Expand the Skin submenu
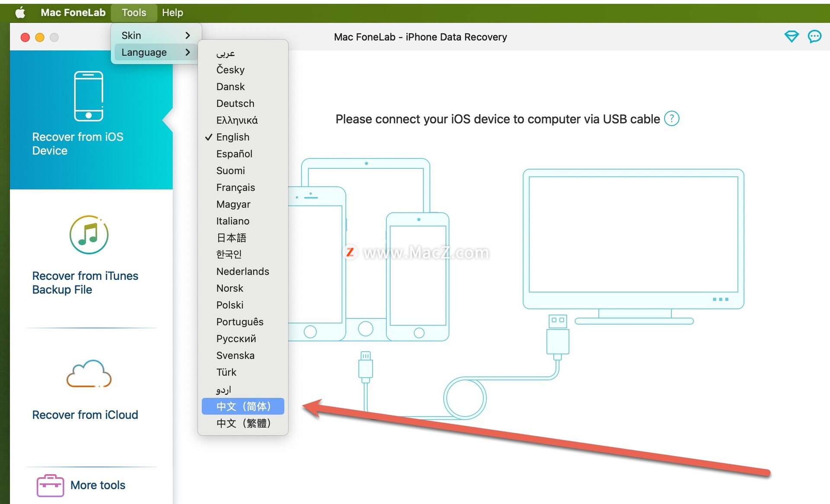This screenshot has height=504, width=830. click(x=156, y=35)
